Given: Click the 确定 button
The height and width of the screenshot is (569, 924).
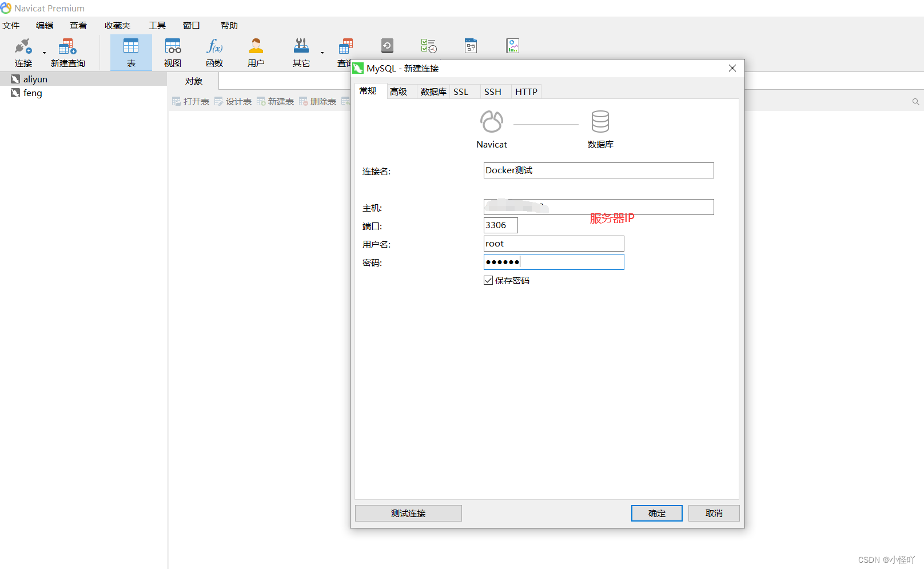Looking at the screenshot, I should click(x=657, y=513).
